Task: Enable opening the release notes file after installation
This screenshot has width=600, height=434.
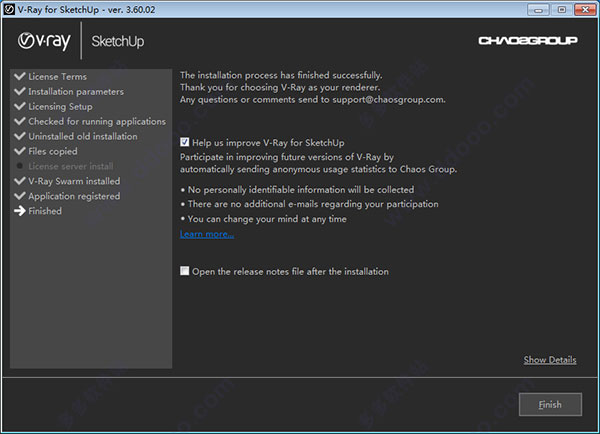Action: (185, 271)
